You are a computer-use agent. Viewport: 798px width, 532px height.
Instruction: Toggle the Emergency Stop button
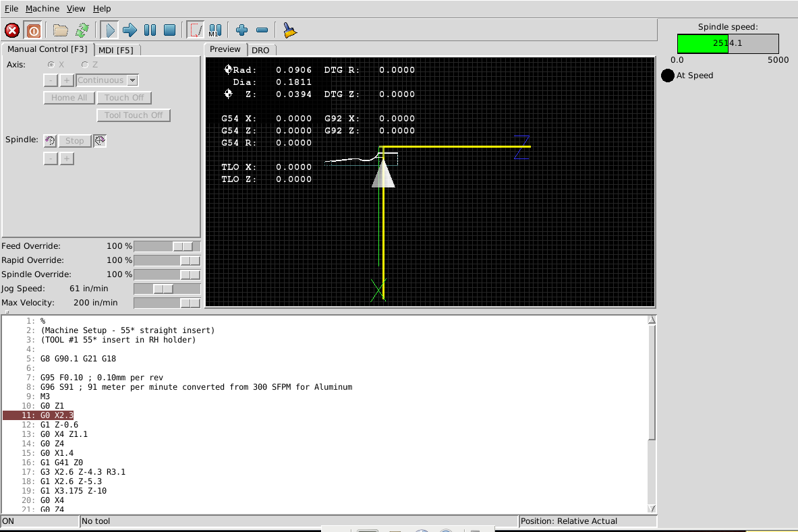coord(12,30)
